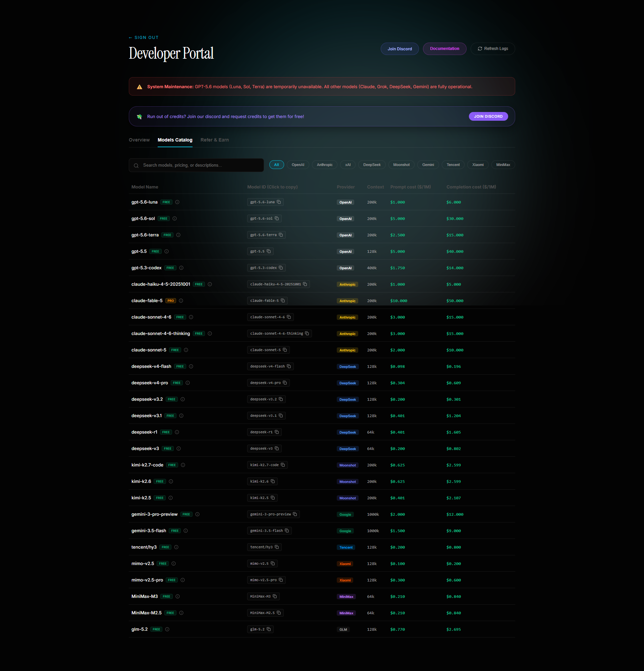
Task: Open the Documentation page
Action: [445, 49]
